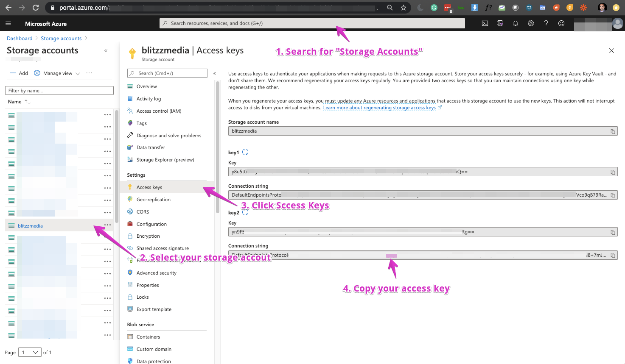Open the feedback smiley icon
Image resolution: width=625 pixels, height=364 pixels.
tap(561, 23)
